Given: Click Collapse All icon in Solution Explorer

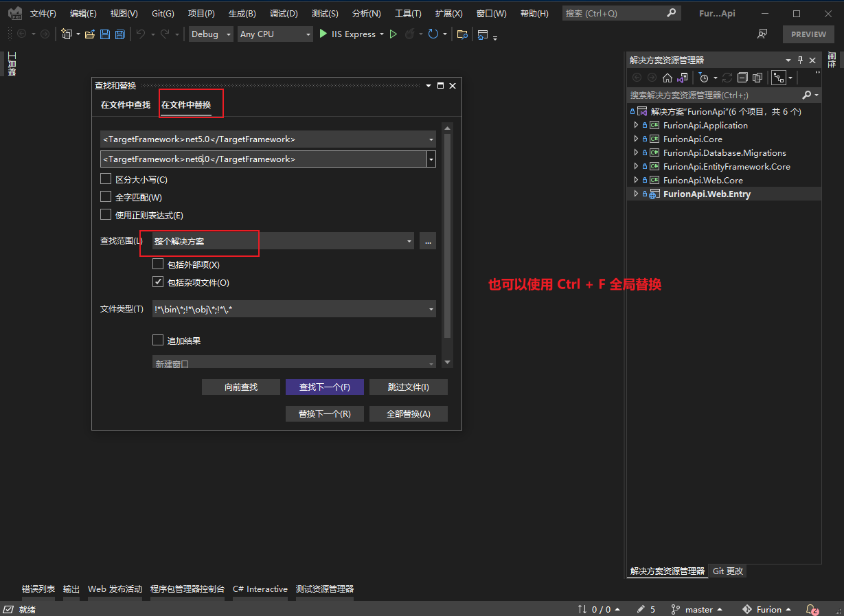Looking at the screenshot, I should point(742,78).
